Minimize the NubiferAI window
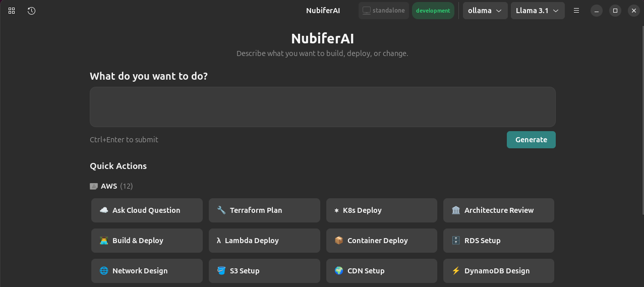 [597, 11]
